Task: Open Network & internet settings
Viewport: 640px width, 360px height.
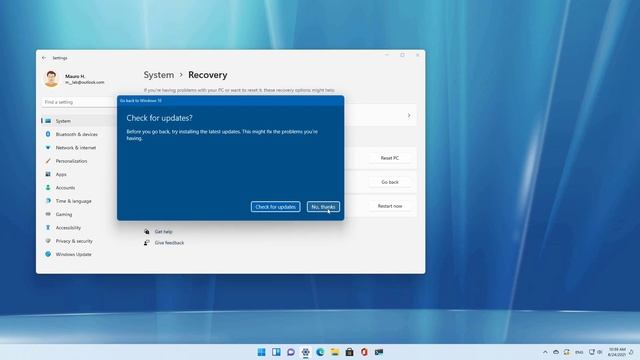Action: pos(76,148)
